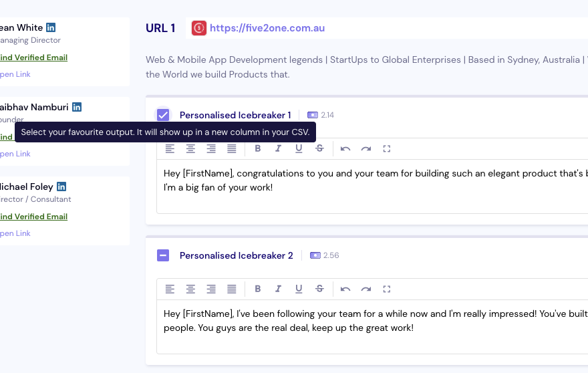Click the URL 1 heading
The width and height of the screenshot is (588, 373).
(x=160, y=28)
